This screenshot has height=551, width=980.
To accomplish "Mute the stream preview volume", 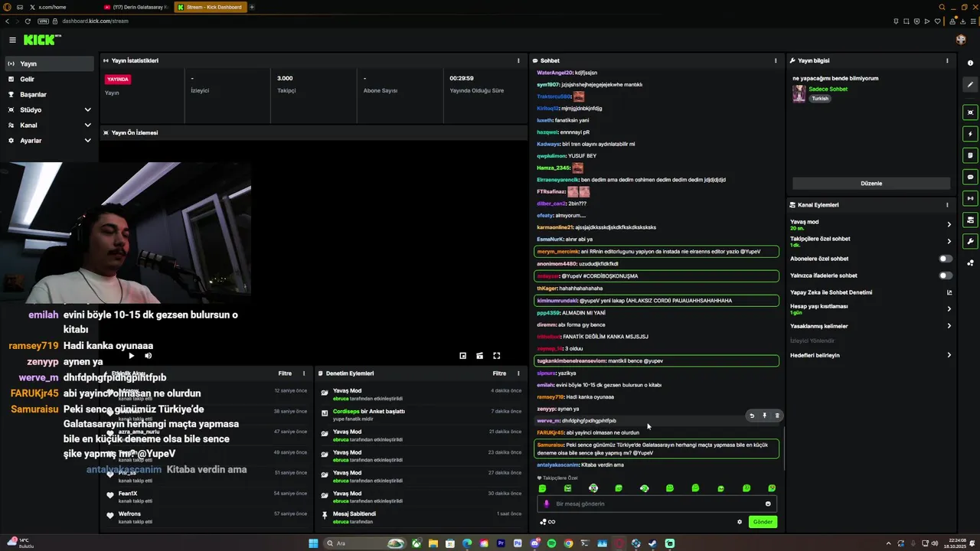I will (x=149, y=355).
